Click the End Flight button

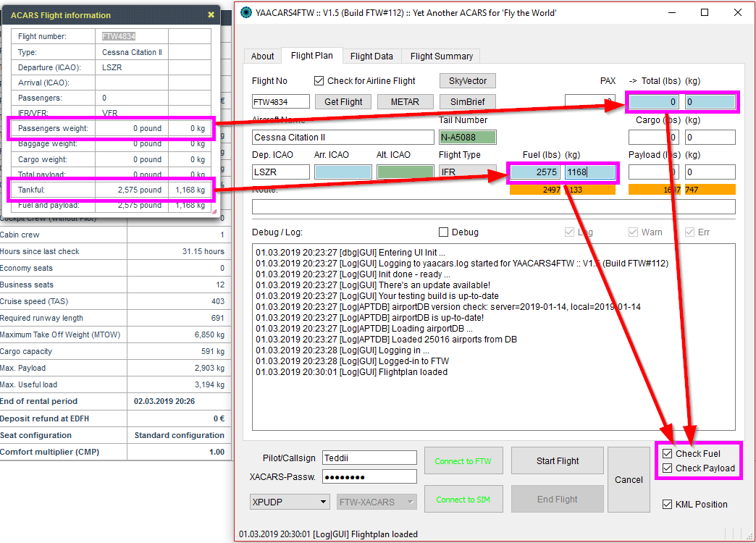[x=558, y=500]
